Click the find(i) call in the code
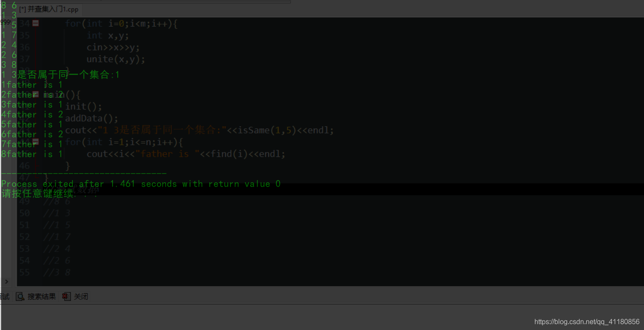The image size is (644, 330). pyautogui.click(x=229, y=154)
